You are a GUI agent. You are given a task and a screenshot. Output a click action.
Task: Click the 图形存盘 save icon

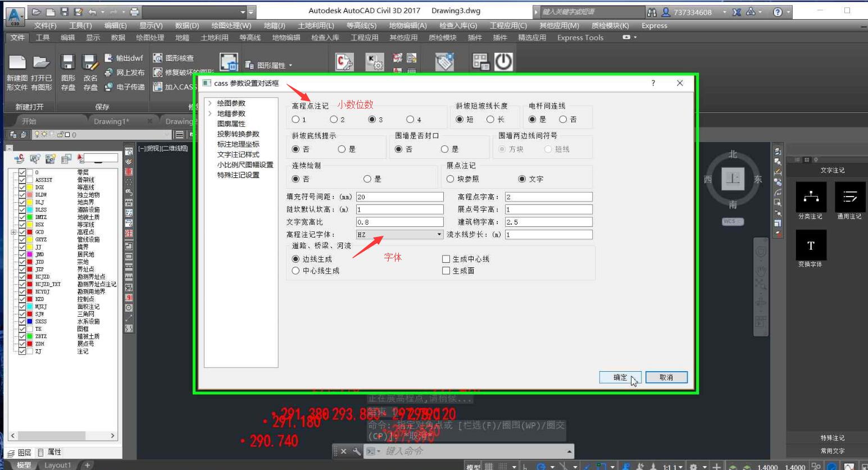pos(68,62)
